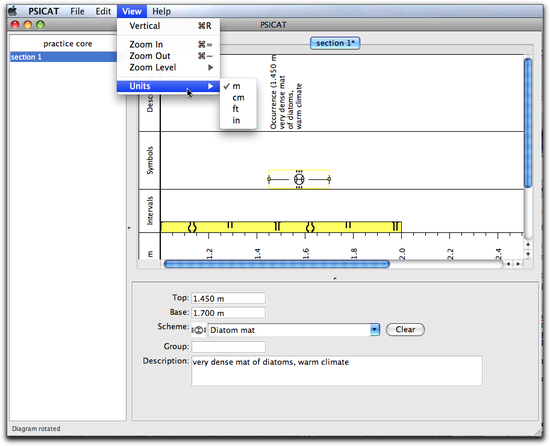Image resolution: width=550 pixels, height=446 pixels.
Task: Click the Top depth input field
Action: [x=228, y=298]
